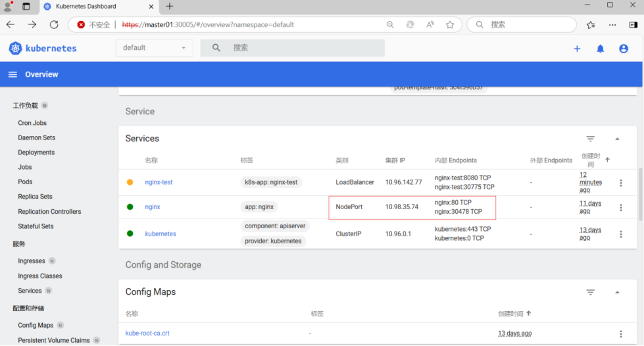Close the Kubernetes Dashboard tab
The height and width of the screenshot is (346, 644).
[151, 7]
